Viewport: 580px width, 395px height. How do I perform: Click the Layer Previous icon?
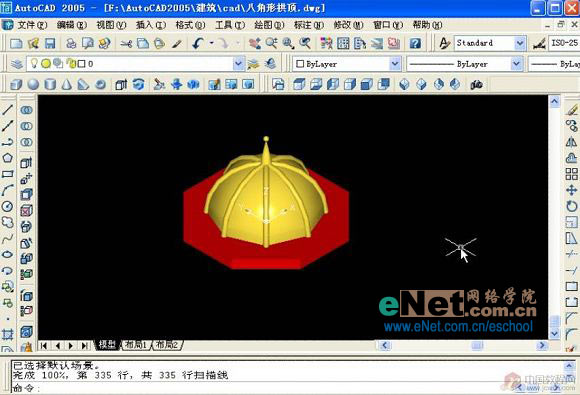click(x=270, y=64)
